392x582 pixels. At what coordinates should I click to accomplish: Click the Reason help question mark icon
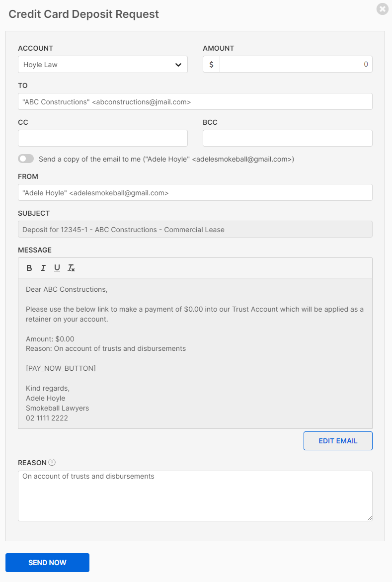click(52, 462)
